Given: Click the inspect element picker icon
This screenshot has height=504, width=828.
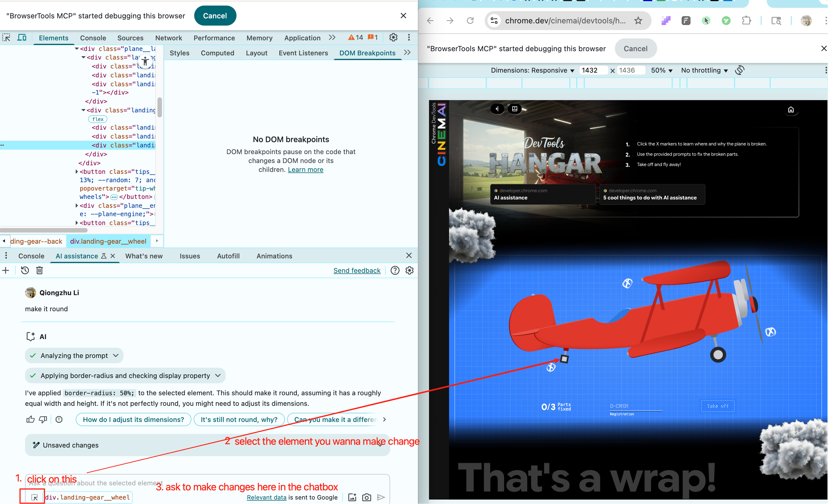Looking at the screenshot, I should coord(6,38).
